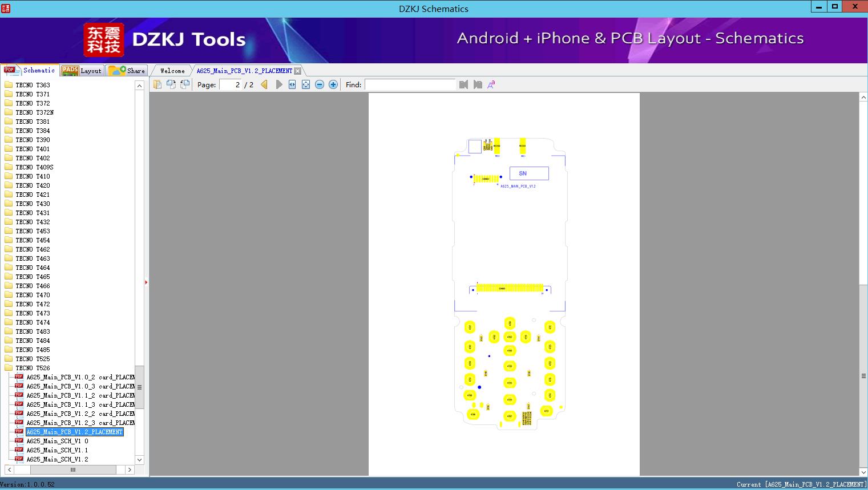Click the TECNO T463 folder icon
The height and width of the screenshot is (490, 868).
9,258
